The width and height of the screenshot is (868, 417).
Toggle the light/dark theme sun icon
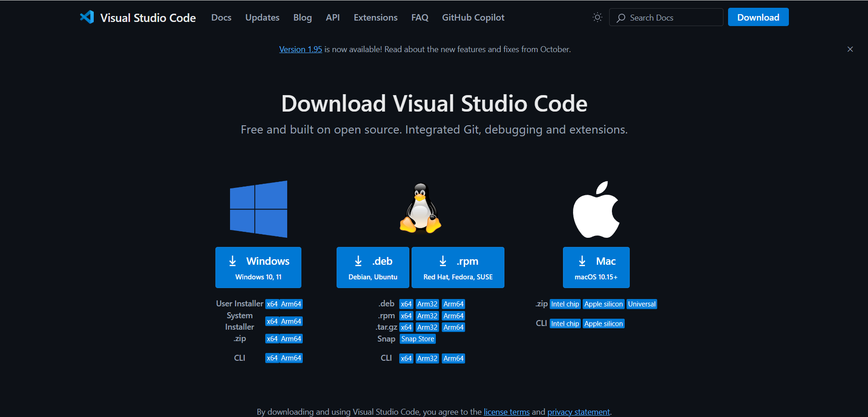[x=597, y=17]
